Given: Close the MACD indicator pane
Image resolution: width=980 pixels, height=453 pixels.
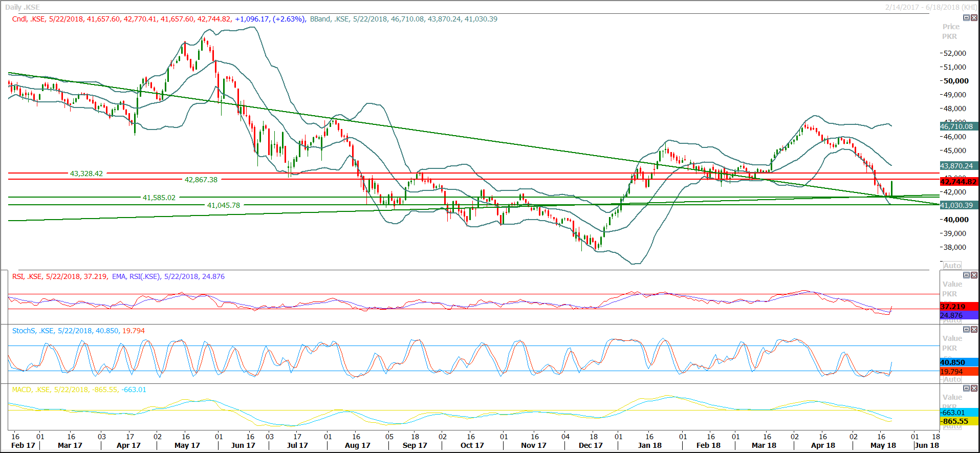Looking at the screenshot, I should [x=974, y=389].
